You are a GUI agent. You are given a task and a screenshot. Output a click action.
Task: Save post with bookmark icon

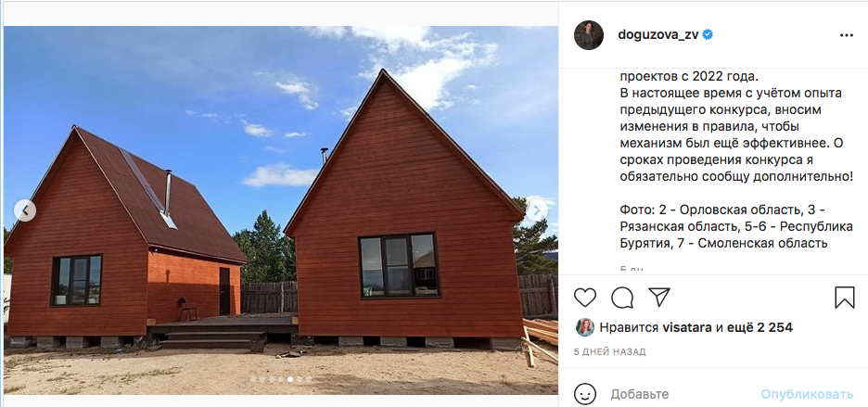coord(845,298)
